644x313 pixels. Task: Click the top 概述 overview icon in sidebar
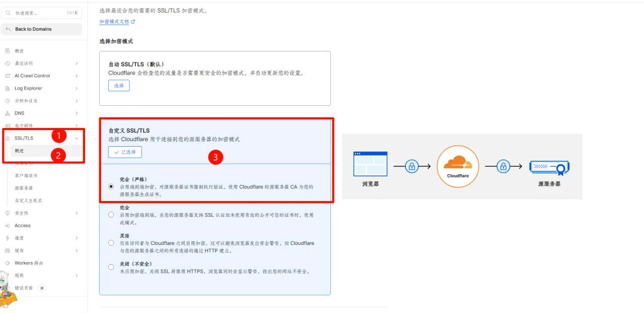click(8, 51)
